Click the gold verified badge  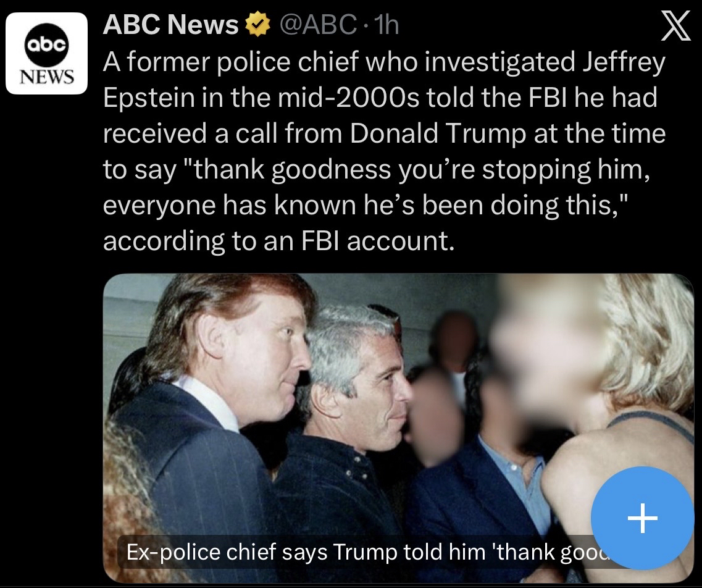tap(257, 24)
